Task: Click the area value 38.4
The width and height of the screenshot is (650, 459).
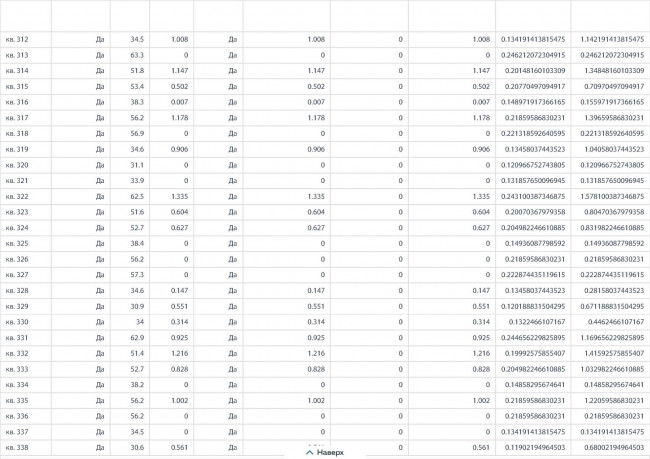Action: point(137,243)
